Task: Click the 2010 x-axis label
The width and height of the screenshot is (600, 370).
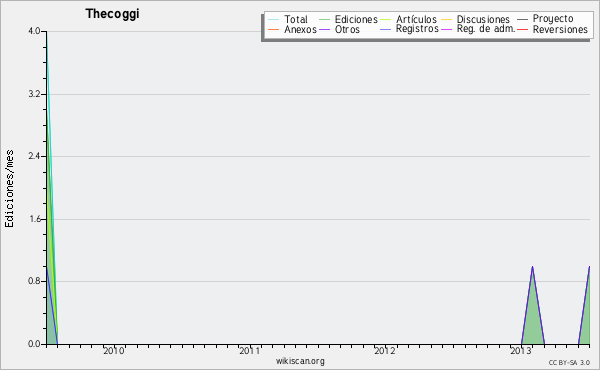Action: tap(113, 351)
